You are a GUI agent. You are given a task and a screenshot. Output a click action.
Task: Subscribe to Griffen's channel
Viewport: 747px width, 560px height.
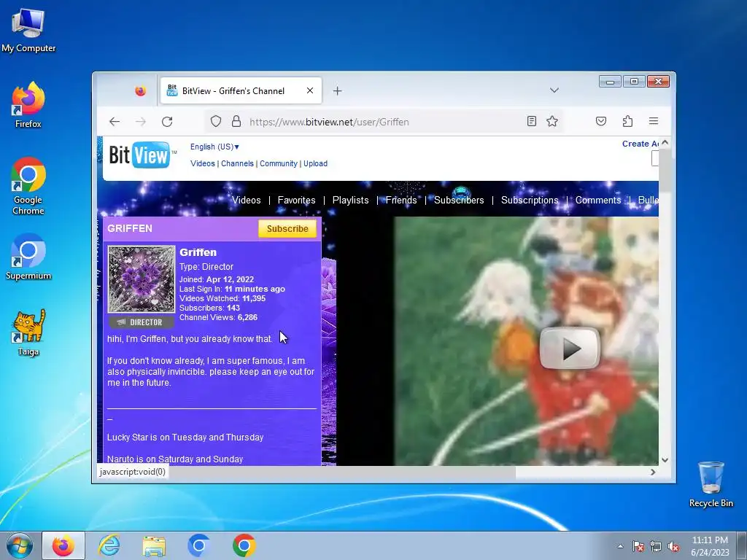coord(287,228)
